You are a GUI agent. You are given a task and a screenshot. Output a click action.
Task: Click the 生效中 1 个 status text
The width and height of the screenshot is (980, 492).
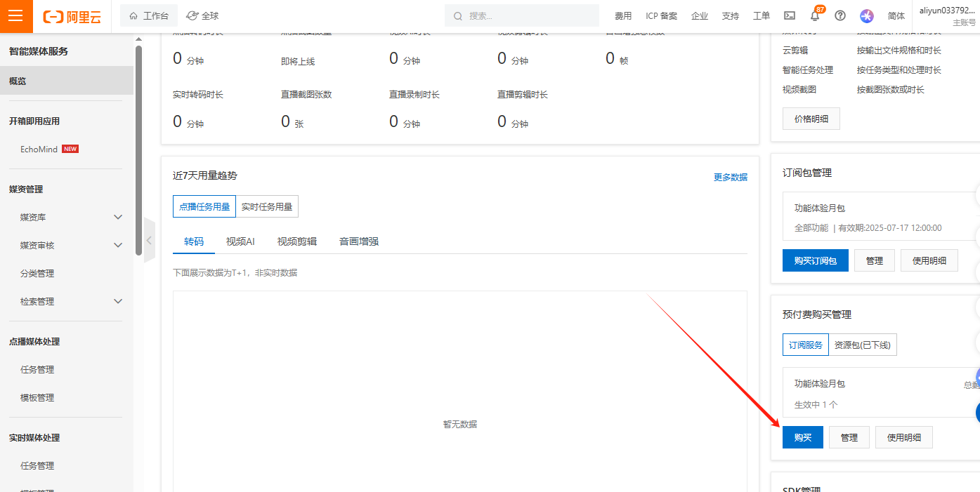816,405
